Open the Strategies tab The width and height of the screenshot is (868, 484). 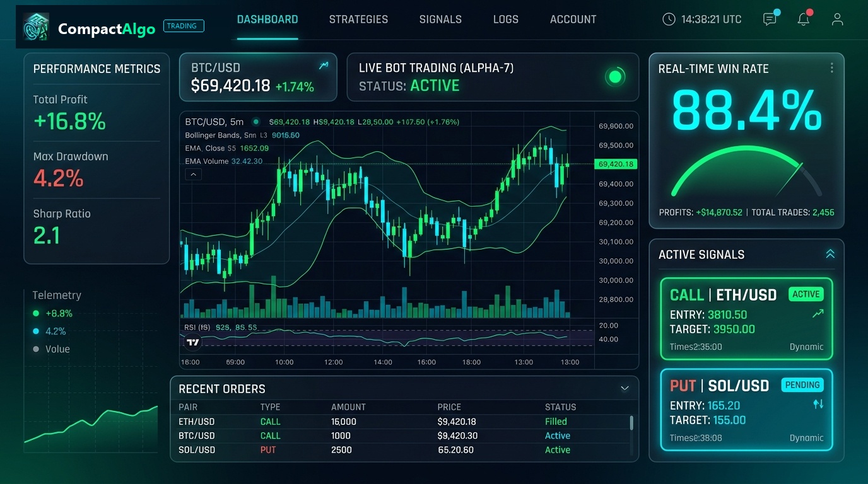359,20
